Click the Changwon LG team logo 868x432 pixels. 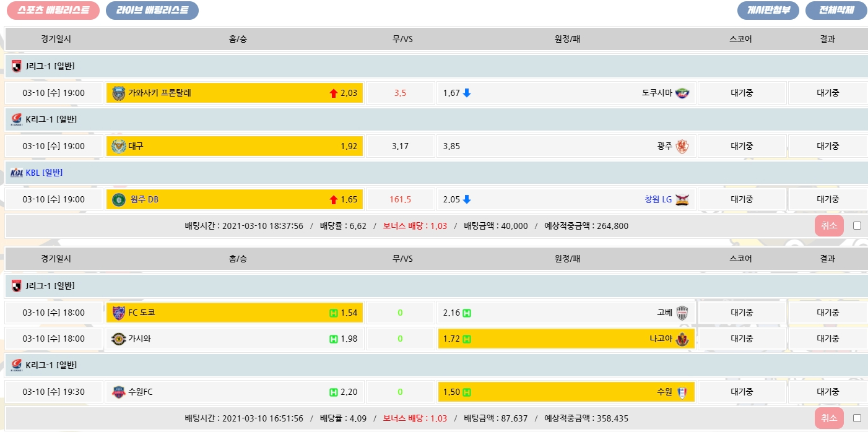(x=682, y=200)
